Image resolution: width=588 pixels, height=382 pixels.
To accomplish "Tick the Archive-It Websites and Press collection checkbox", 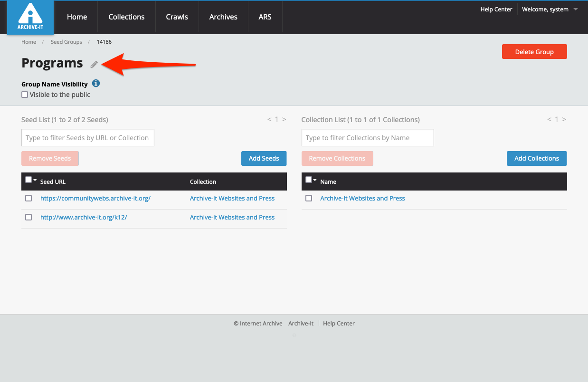I will [309, 198].
